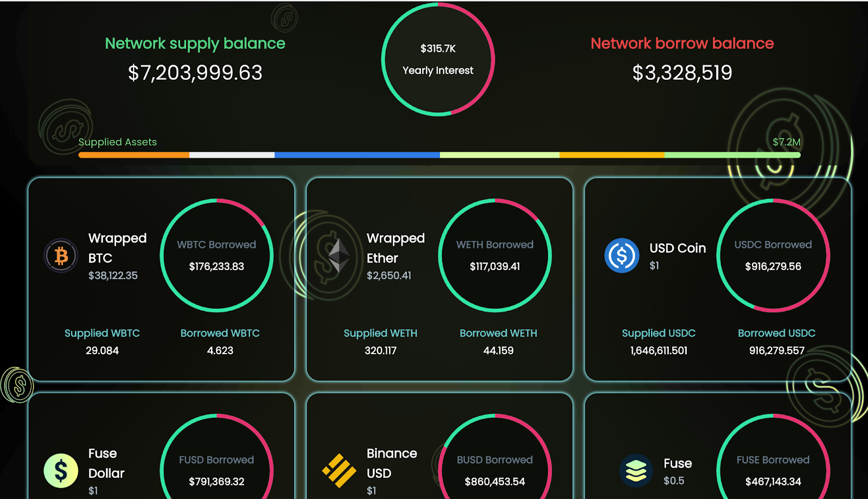Click the Network supply balance heading
868x499 pixels.
click(x=195, y=43)
